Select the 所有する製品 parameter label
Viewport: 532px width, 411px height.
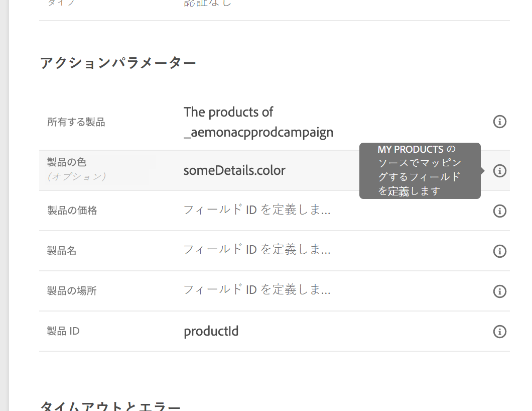(x=76, y=122)
